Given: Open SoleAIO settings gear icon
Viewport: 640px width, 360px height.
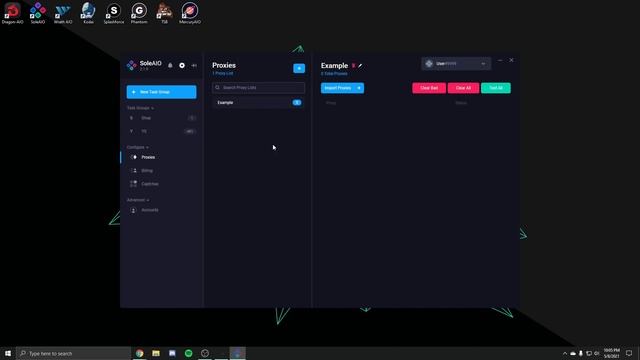Looking at the screenshot, I should coord(182,65).
